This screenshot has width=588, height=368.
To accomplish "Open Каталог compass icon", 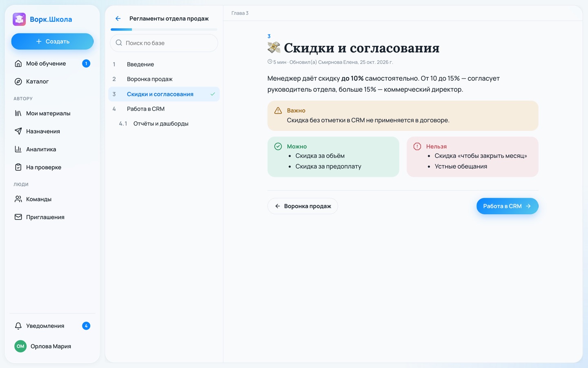I will coord(18,81).
